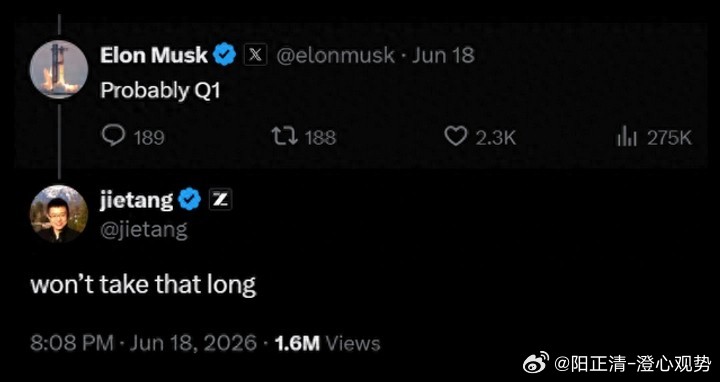The height and width of the screenshot is (382, 720).
Task: Open jietang's profile photo
Action: [59, 214]
